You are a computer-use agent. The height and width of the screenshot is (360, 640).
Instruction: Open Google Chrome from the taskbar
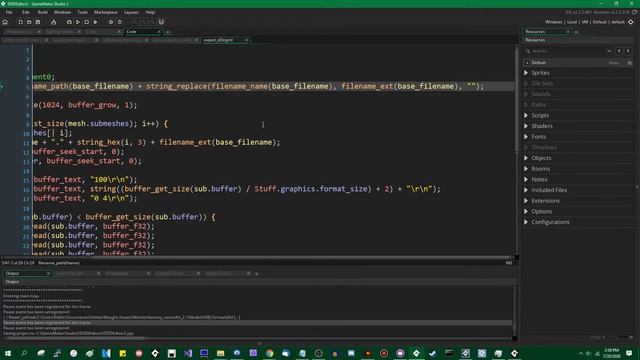point(269,353)
